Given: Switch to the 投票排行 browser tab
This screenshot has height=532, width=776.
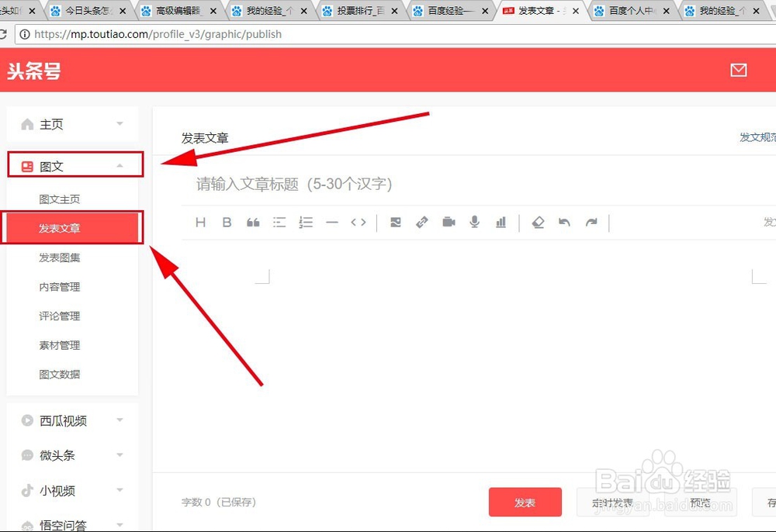Looking at the screenshot, I should [360, 10].
